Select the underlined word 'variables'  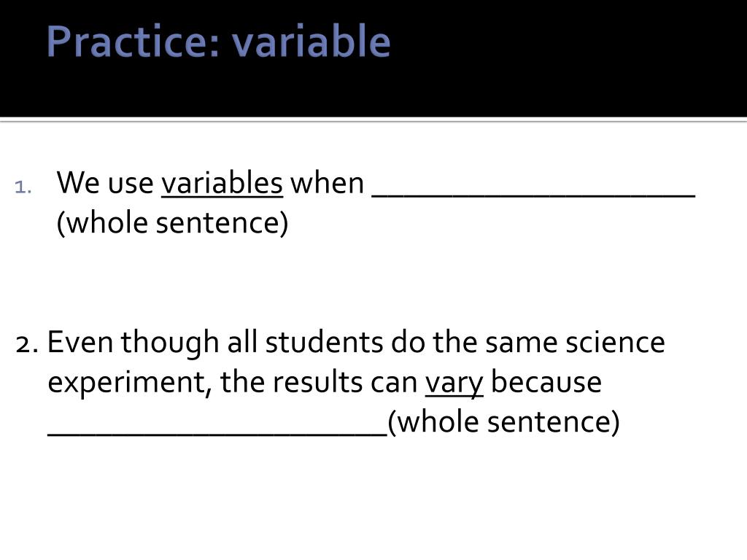point(222,183)
